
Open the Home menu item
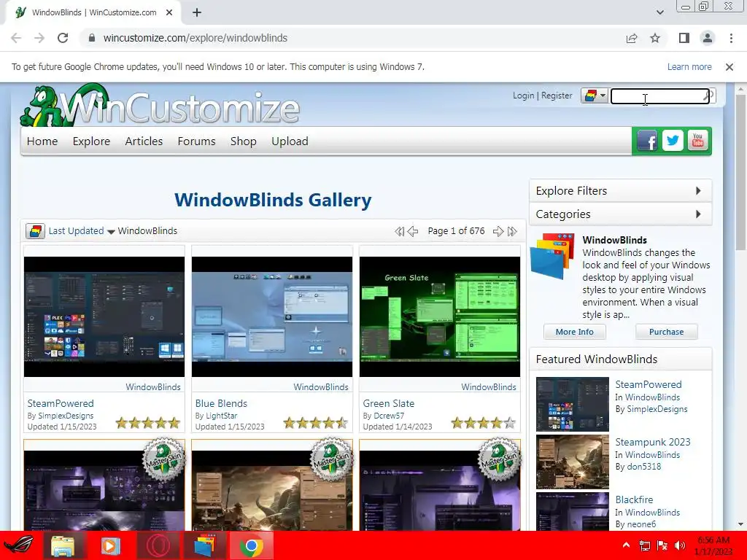coord(42,141)
